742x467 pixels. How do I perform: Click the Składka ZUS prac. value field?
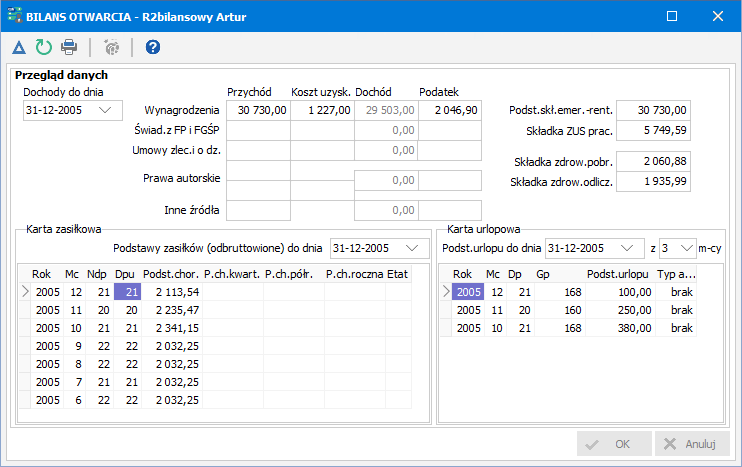[x=654, y=130]
